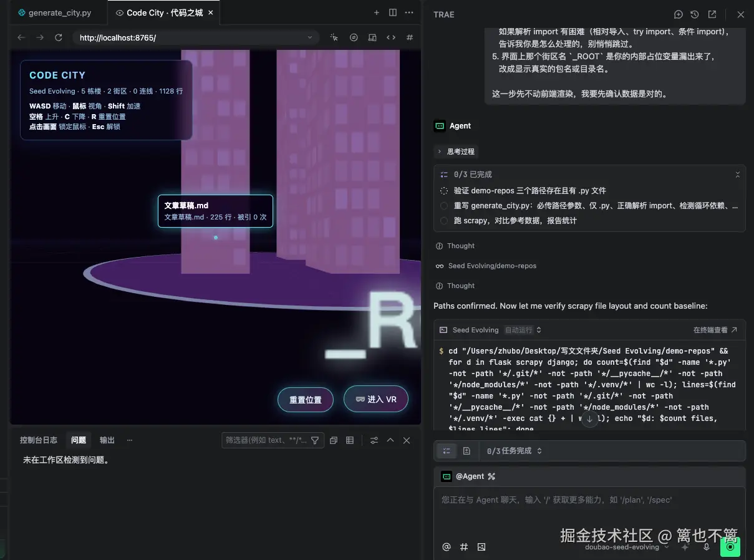Collapse the 0/3 已完成 task list
Screen dimensions: 754x560
(x=738, y=175)
